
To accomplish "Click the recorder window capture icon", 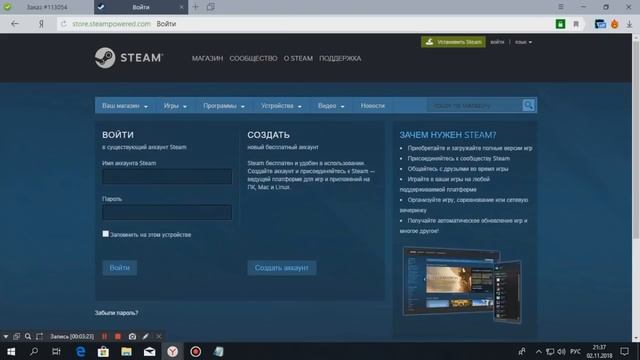I will click(16, 336).
